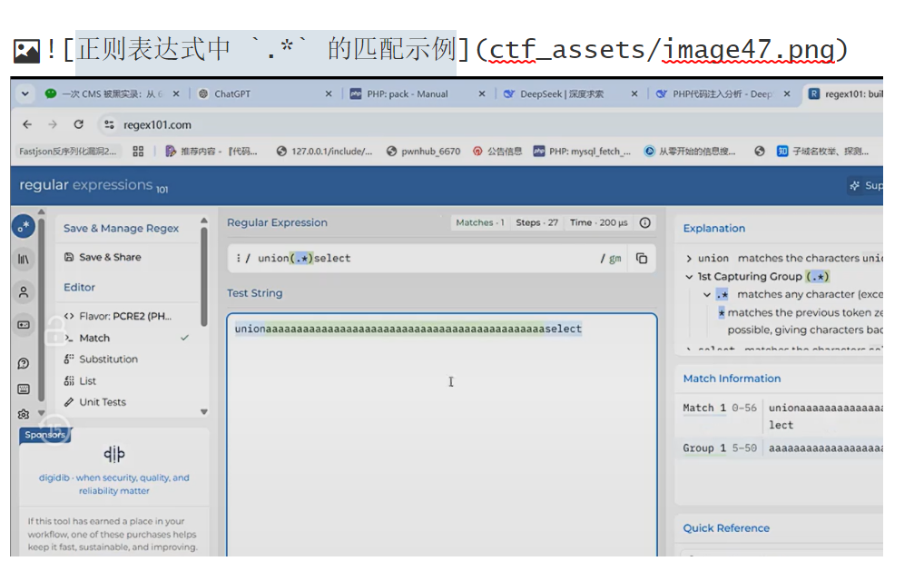Click the Quick Reference heading

[x=726, y=528]
